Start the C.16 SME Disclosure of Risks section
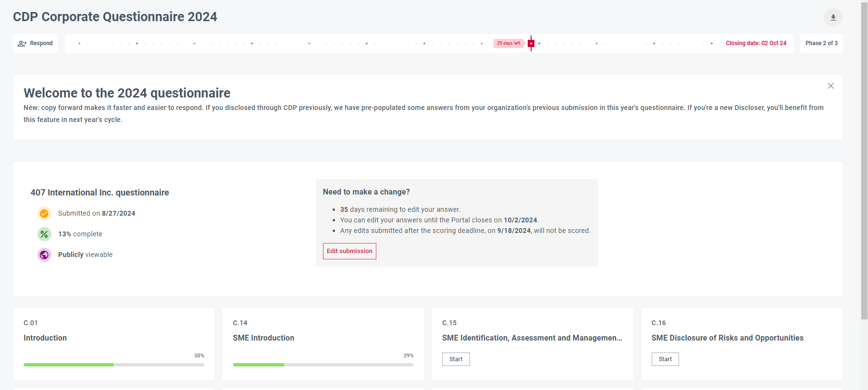Image resolution: width=868 pixels, height=390 pixels. (x=665, y=359)
